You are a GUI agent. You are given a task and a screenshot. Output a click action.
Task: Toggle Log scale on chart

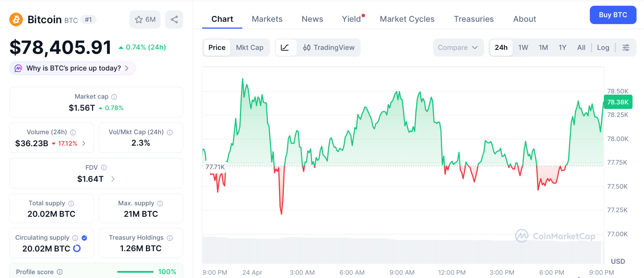(603, 47)
